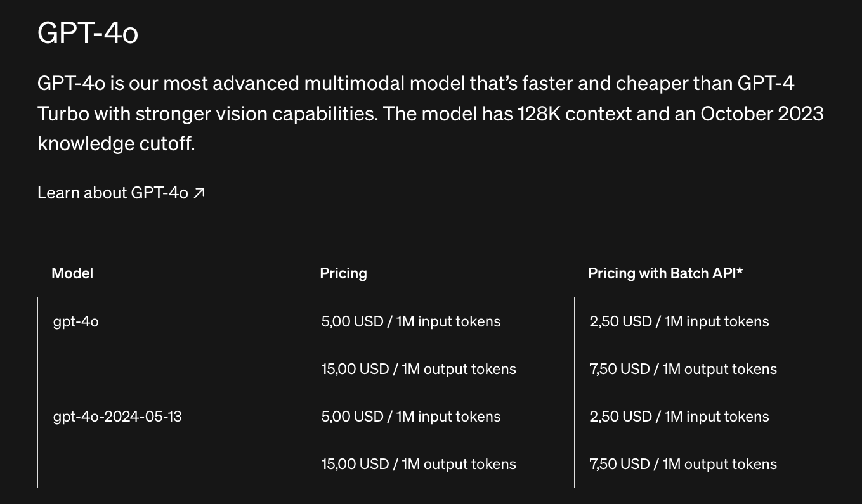Image resolution: width=862 pixels, height=504 pixels.
Task: Click gpt-4o-2024-05-13 standard 15,00 USD output price
Action: tap(418, 464)
